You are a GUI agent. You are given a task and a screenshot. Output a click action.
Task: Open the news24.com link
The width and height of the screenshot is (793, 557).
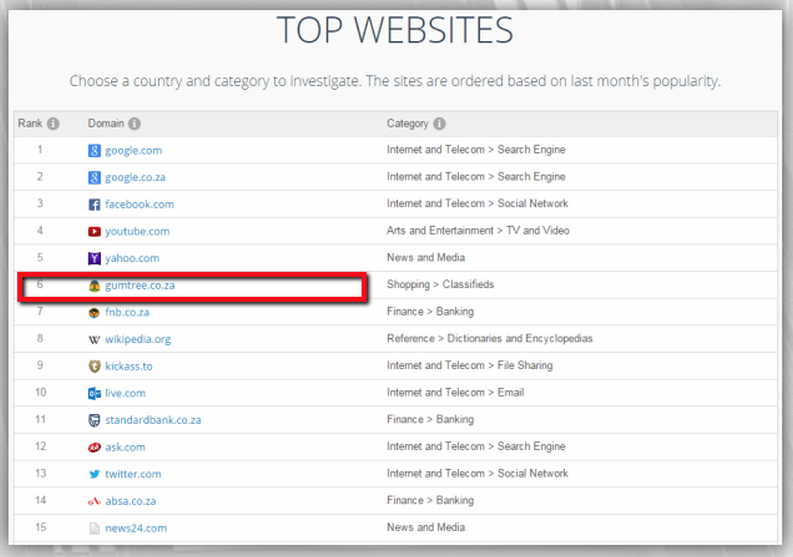point(136,529)
